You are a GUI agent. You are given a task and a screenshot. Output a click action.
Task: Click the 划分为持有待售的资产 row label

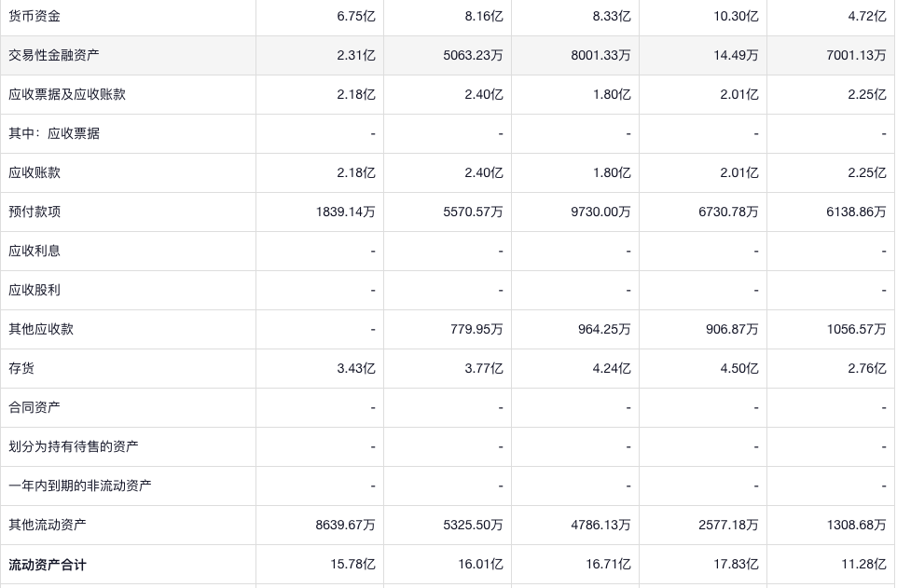(x=74, y=446)
